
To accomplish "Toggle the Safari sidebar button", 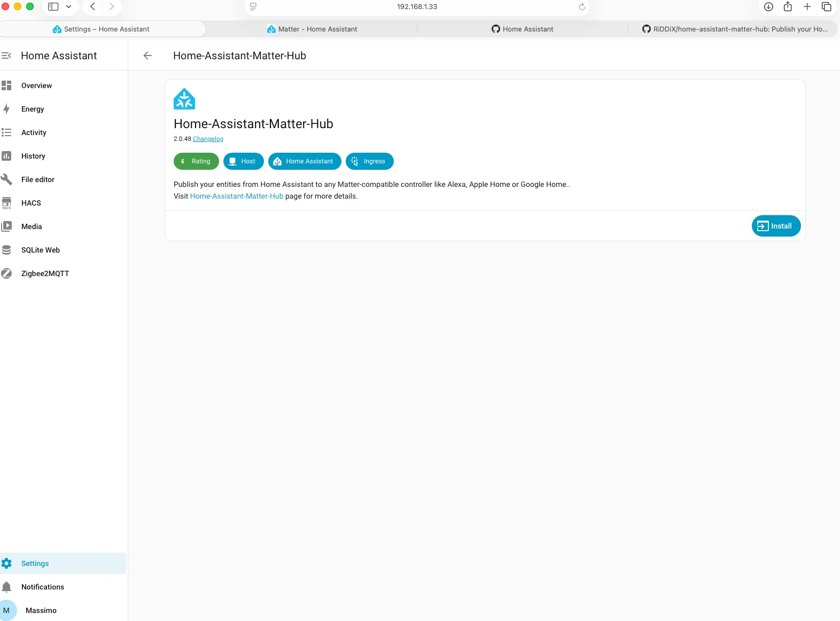I will pyautogui.click(x=53, y=7).
